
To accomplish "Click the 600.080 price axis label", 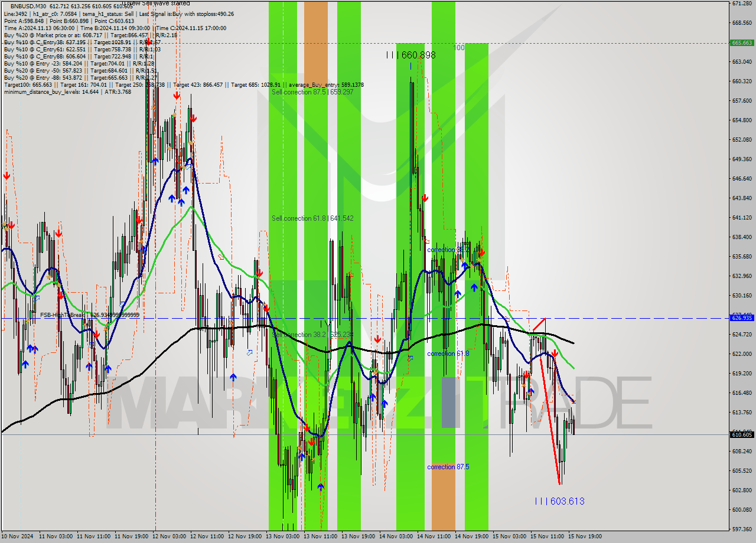I will click(742, 509).
